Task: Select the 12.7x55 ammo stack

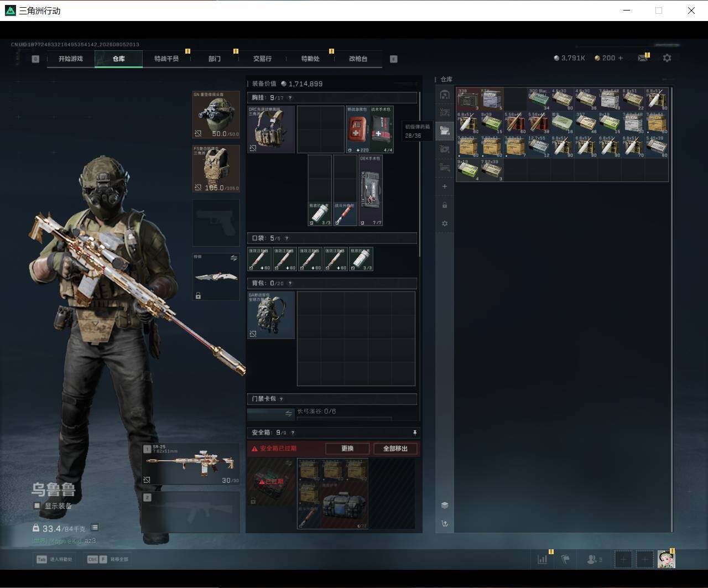Action: 539,147
